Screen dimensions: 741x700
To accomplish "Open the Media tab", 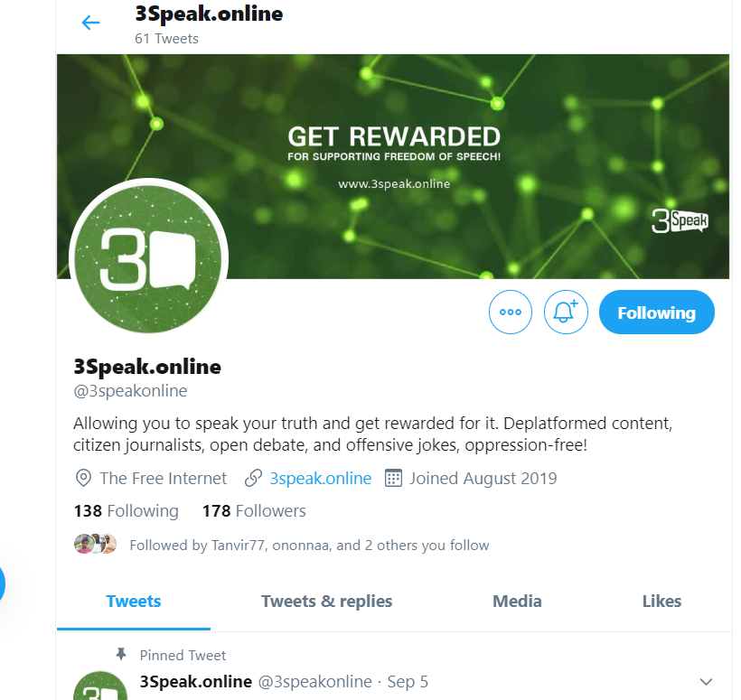I will coord(517,602).
